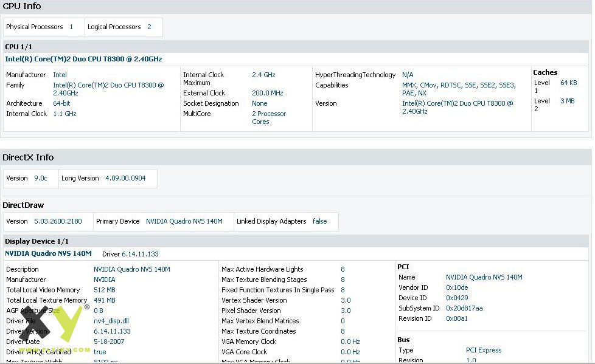The width and height of the screenshot is (595, 364).
Task: Click the "Max Texture Blending Stages" label
Action: [265, 280]
